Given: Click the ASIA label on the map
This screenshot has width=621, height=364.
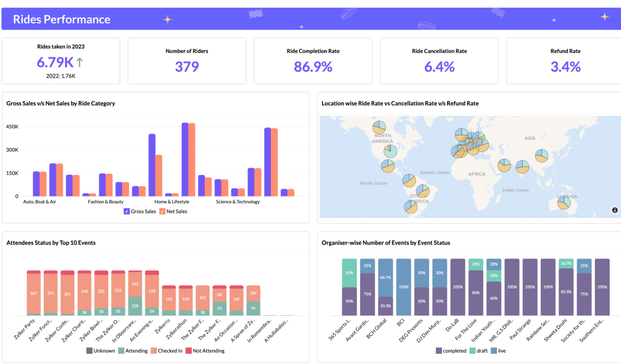Looking at the screenshot, I should tap(530, 138).
